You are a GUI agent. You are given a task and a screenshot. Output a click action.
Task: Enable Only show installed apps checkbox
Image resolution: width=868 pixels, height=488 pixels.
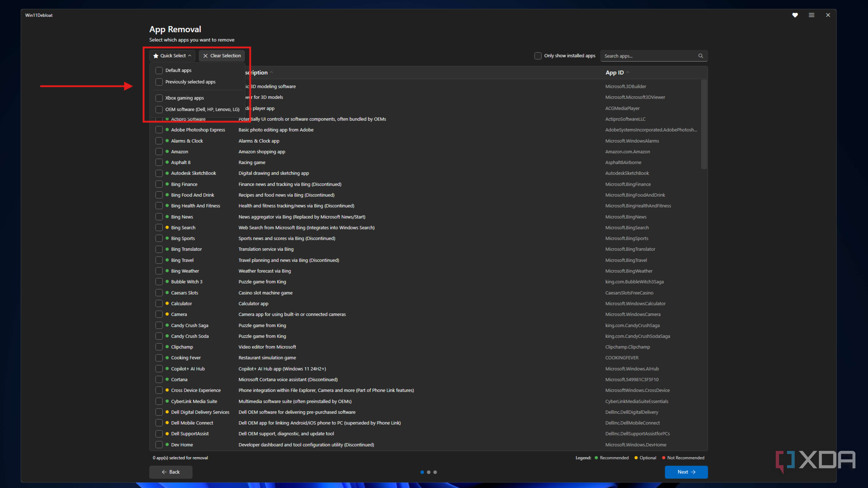[x=538, y=56]
